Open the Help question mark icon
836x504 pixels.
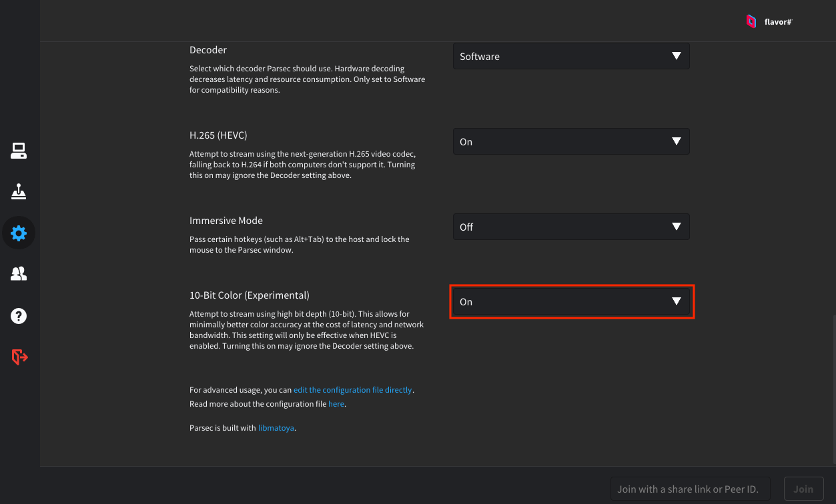[19, 315]
